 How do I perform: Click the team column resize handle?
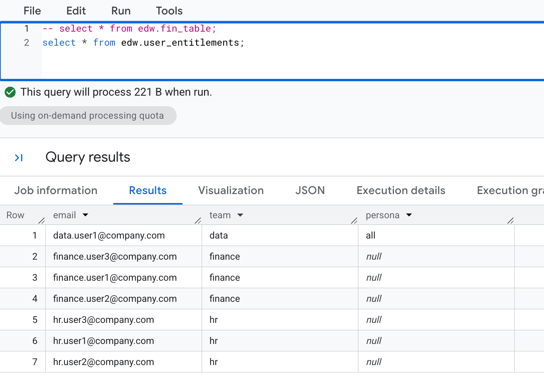(x=354, y=221)
